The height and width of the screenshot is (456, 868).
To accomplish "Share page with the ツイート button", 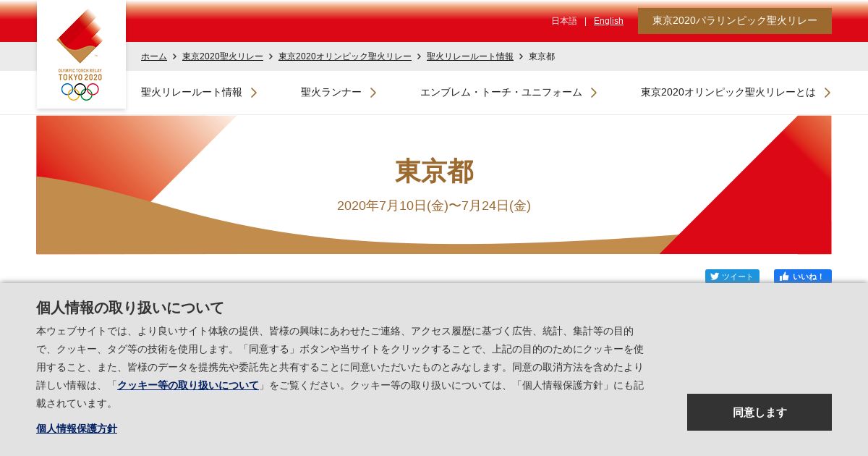I will pyautogui.click(x=732, y=276).
